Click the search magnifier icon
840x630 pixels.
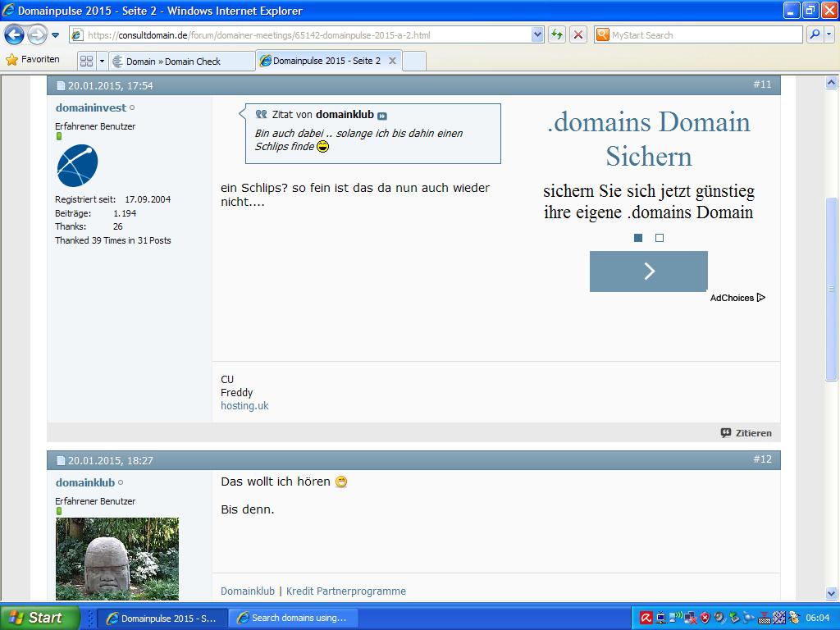(x=815, y=34)
